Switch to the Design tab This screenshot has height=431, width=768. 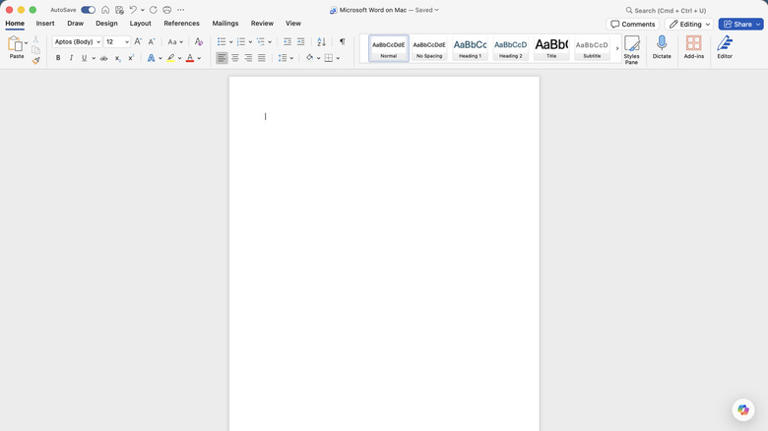(106, 23)
